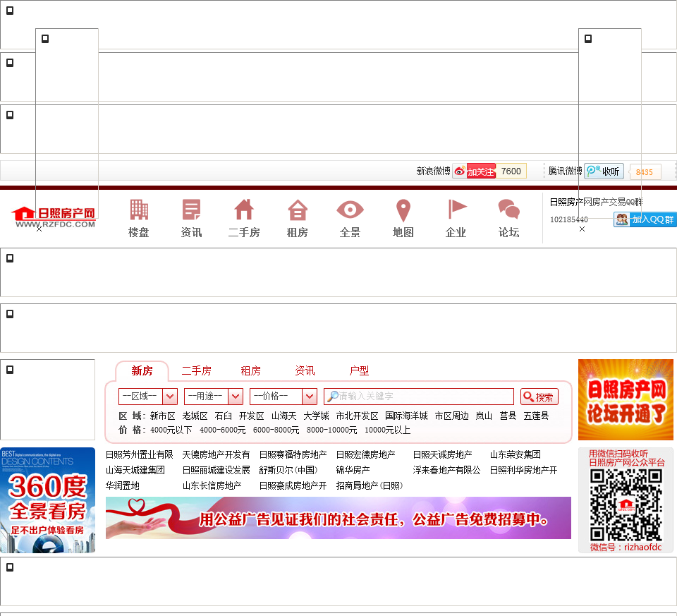Open 招商局地产(日照) company link

point(370,485)
